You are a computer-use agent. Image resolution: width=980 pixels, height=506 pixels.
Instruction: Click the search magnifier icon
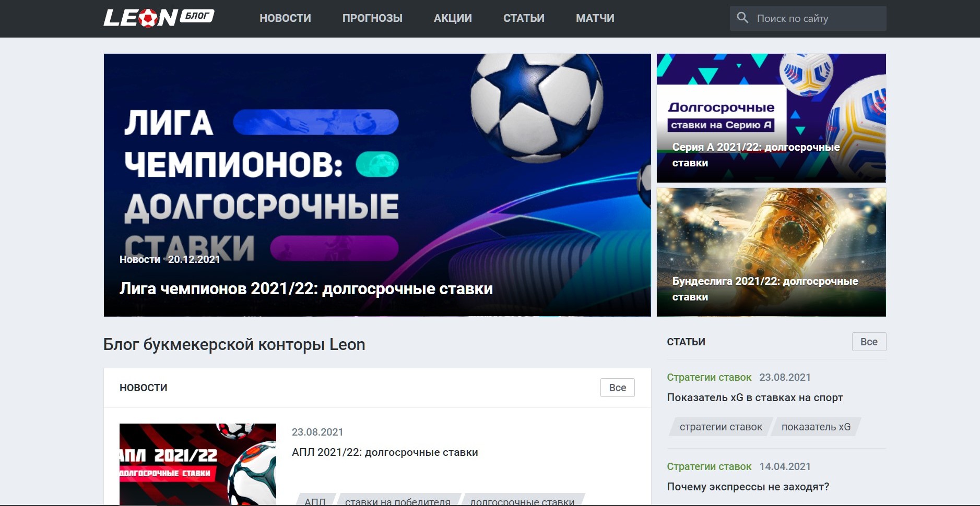pyautogui.click(x=742, y=18)
